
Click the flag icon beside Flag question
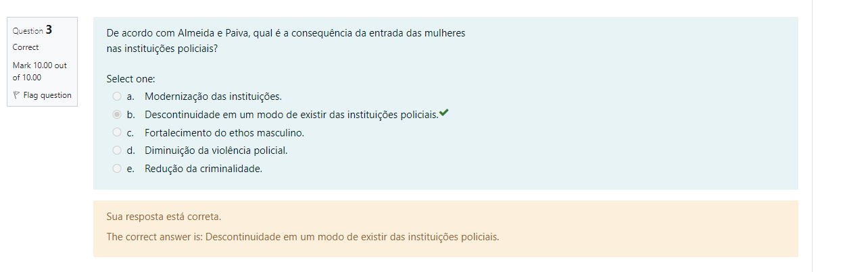[x=17, y=96]
